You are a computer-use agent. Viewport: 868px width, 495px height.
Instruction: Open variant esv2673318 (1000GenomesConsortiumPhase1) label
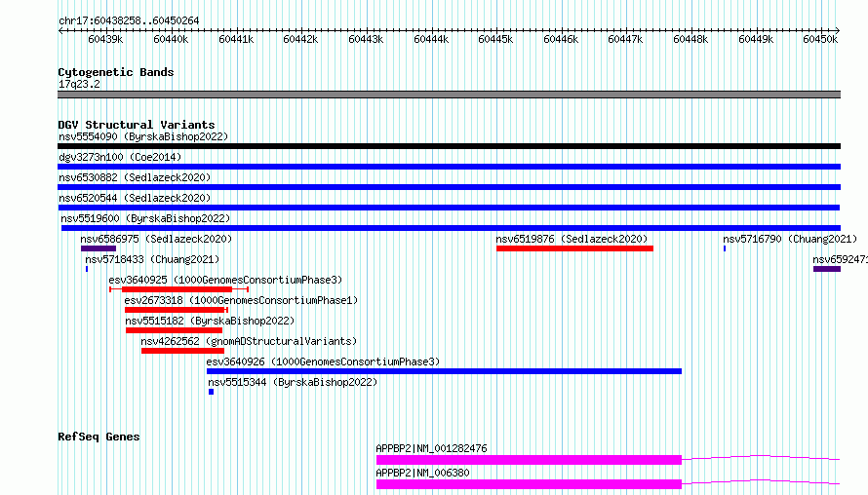coord(241,300)
